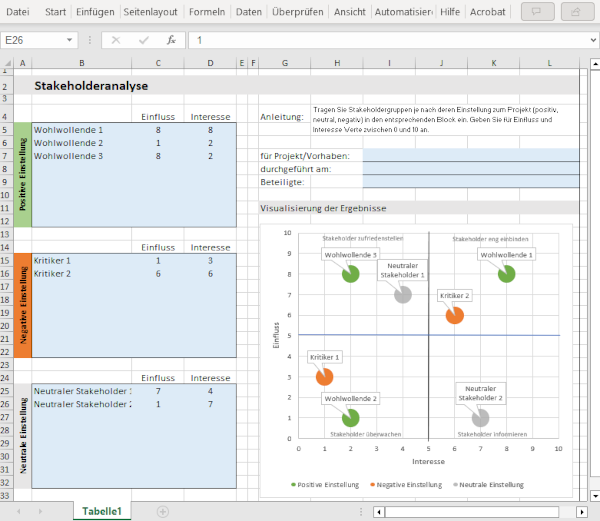Expand the formula bar with chevron
Image resolution: width=600 pixels, height=521 pixels.
tap(588, 40)
